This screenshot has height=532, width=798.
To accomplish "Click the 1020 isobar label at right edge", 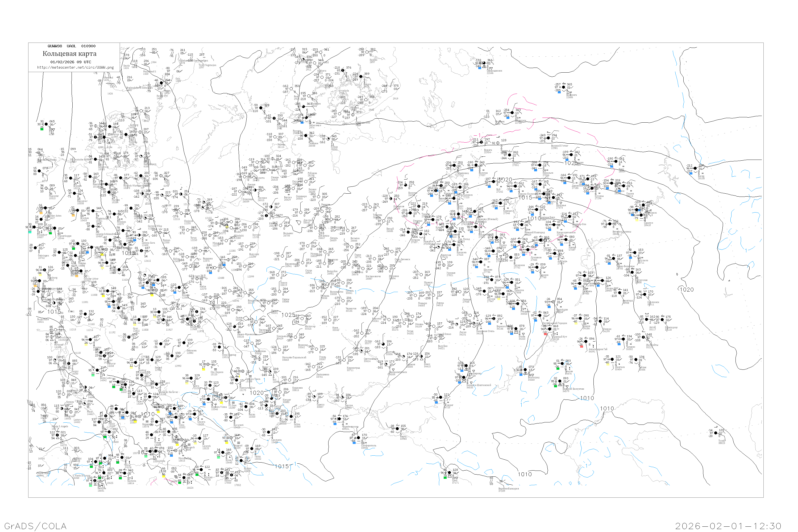I will (x=687, y=289).
